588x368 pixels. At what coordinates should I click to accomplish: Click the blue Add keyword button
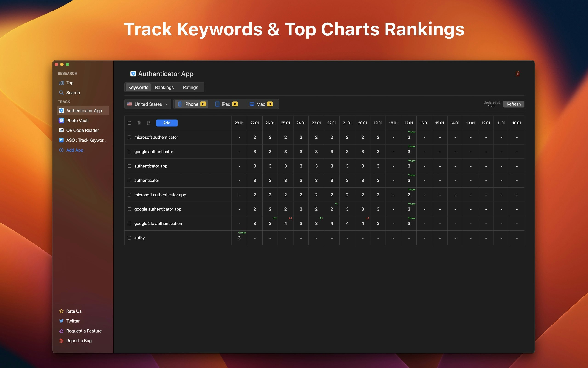[167, 123]
